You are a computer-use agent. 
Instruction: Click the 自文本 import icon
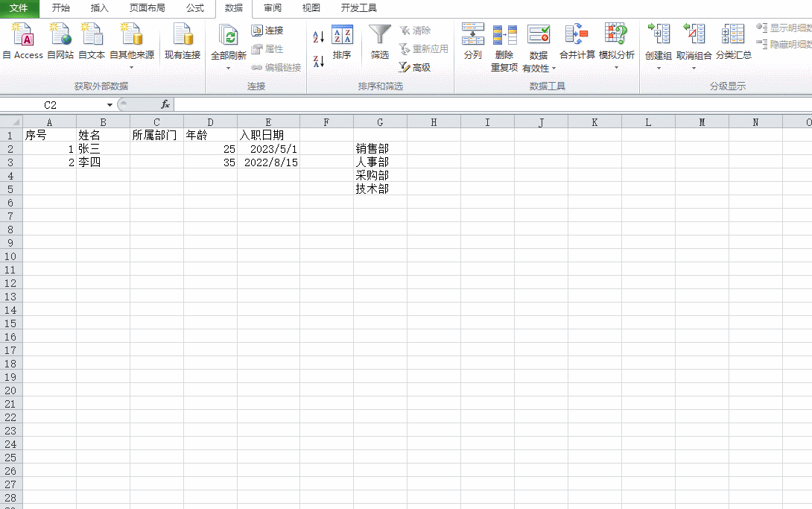tap(92, 36)
